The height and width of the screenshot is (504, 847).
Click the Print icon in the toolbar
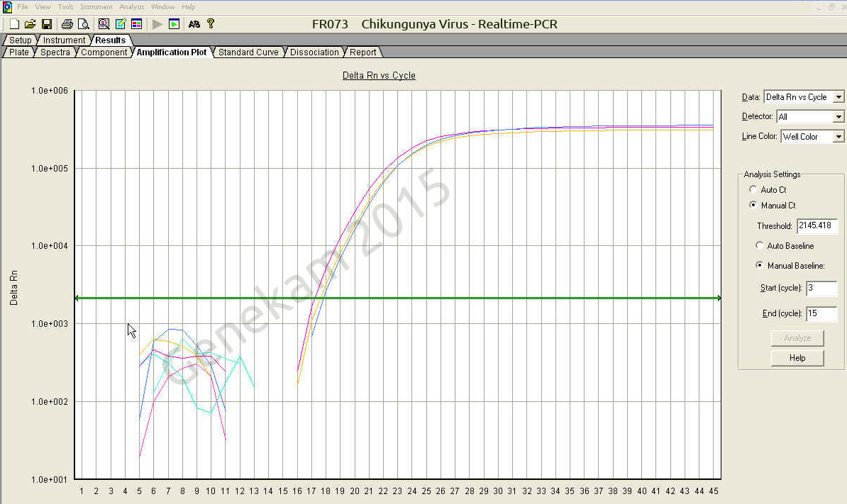click(67, 24)
